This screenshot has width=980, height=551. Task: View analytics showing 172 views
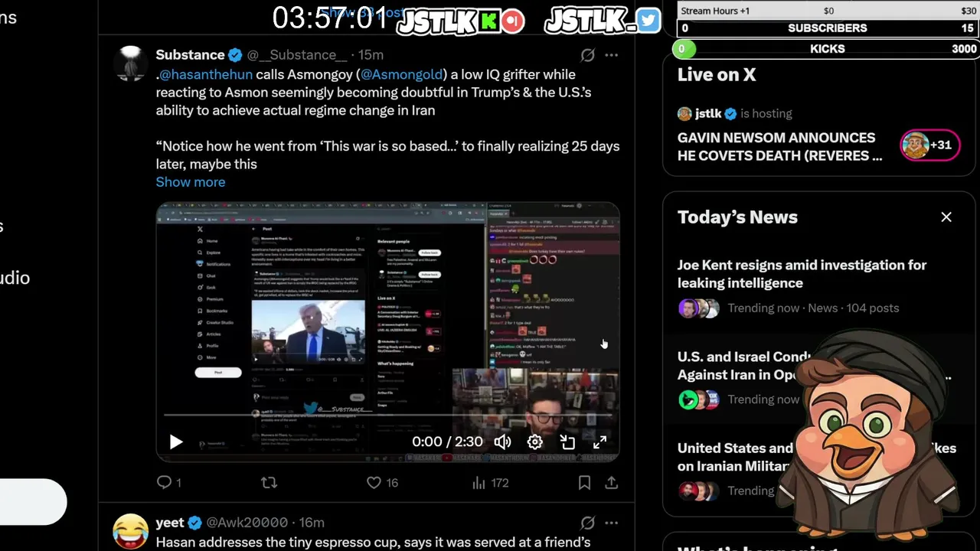490,483
